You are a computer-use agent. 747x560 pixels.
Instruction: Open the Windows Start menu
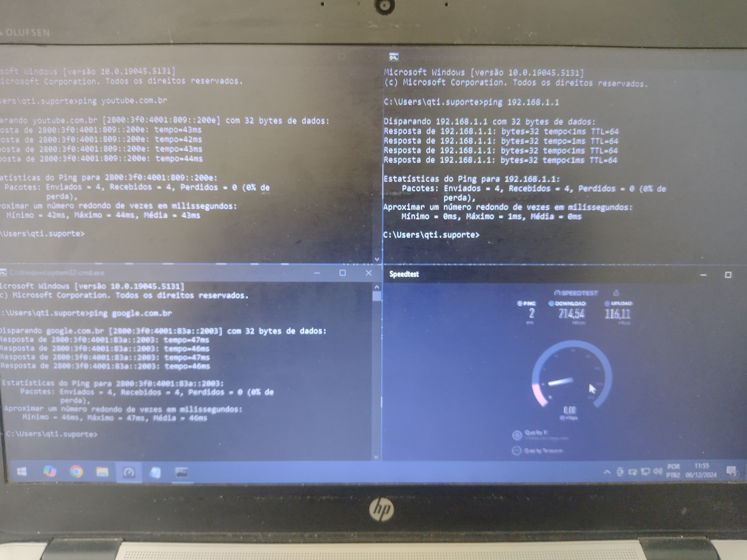pos(22,472)
